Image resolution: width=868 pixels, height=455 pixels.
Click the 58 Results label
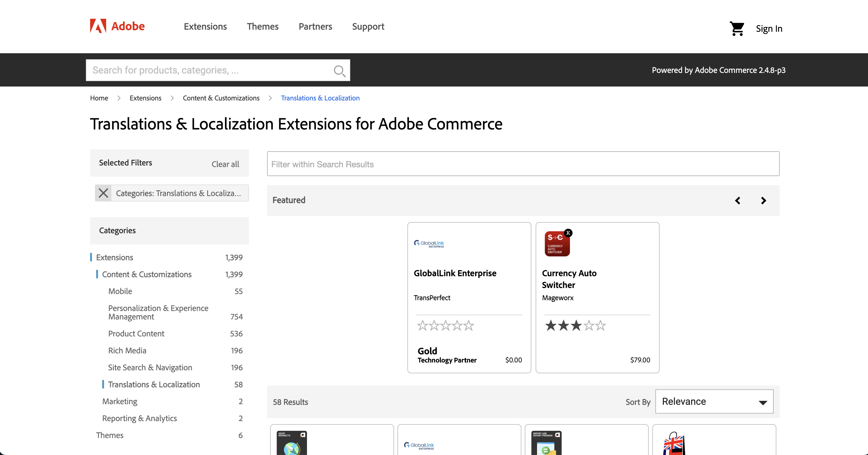(290, 402)
